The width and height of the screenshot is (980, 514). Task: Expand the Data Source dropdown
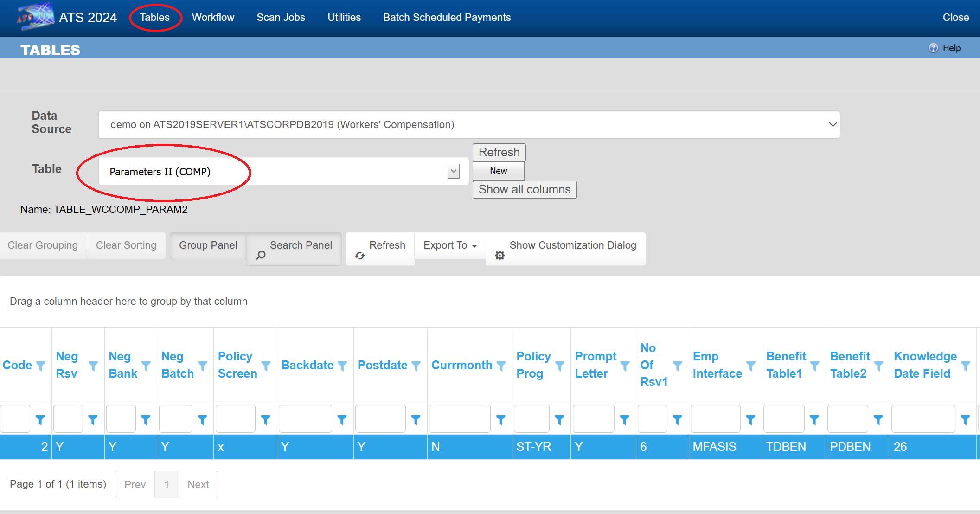(833, 124)
